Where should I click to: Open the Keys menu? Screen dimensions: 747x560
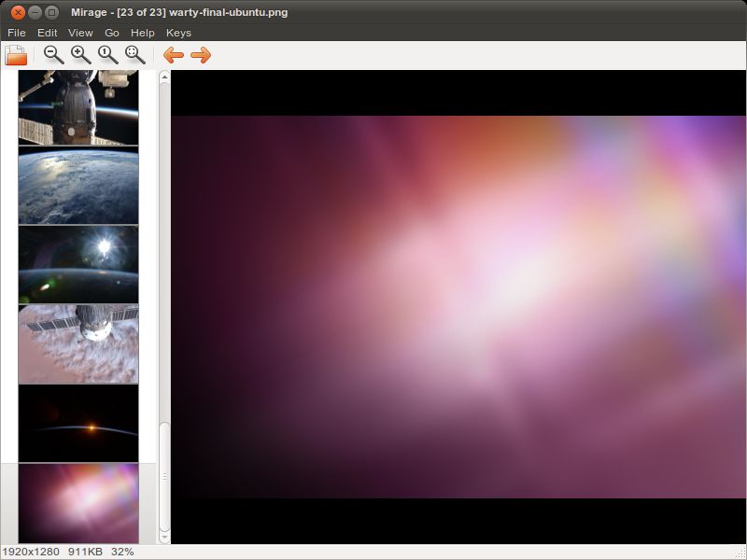[x=178, y=33]
